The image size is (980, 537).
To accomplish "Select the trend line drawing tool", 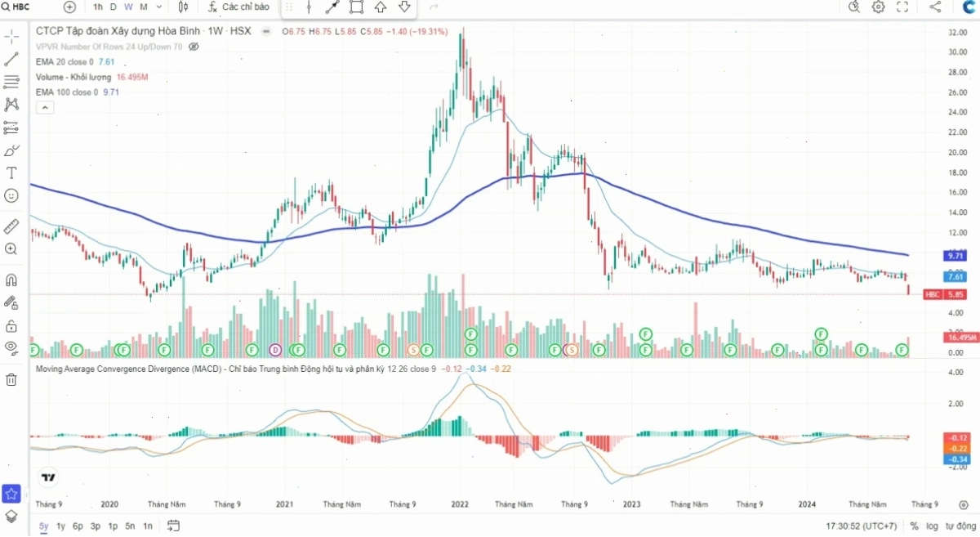I will tap(11, 60).
